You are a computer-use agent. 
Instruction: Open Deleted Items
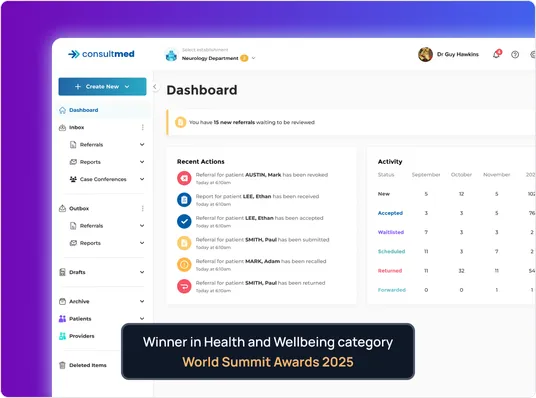(x=88, y=365)
